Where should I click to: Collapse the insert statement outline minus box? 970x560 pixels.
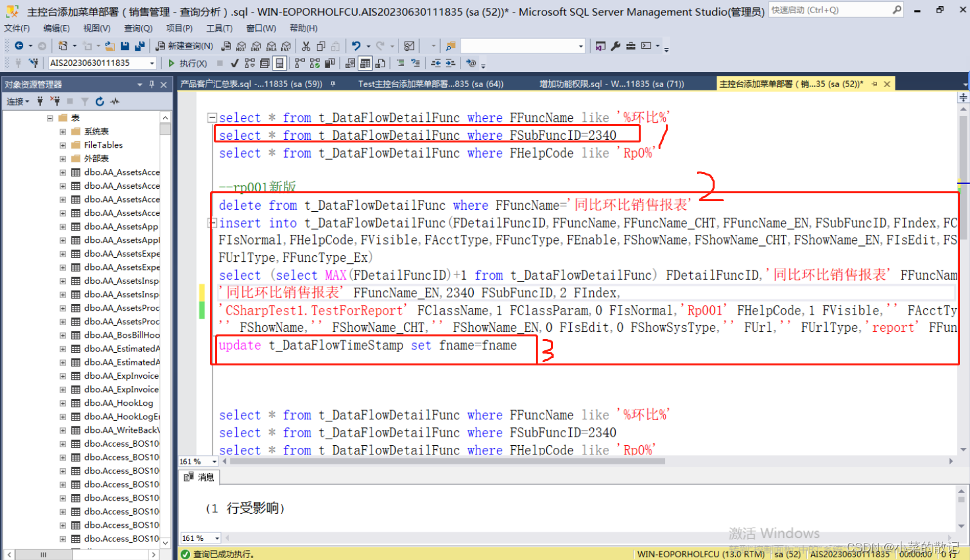[x=212, y=223]
